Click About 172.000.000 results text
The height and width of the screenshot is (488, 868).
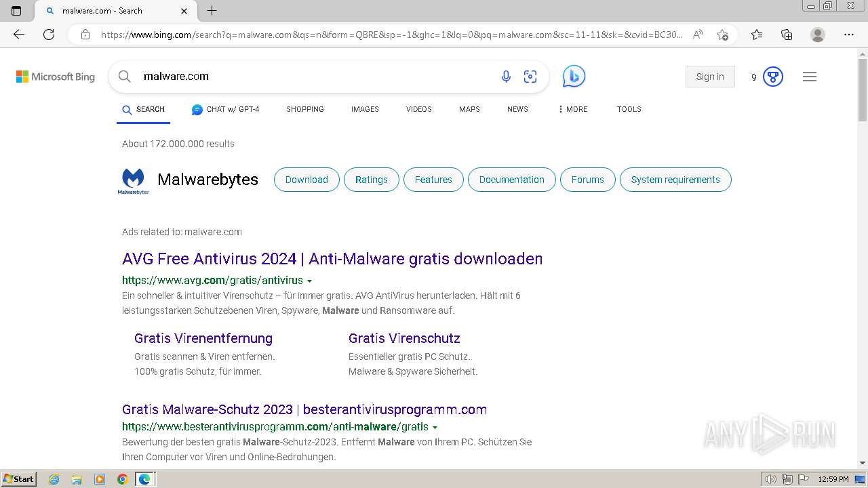click(x=178, y=144)
